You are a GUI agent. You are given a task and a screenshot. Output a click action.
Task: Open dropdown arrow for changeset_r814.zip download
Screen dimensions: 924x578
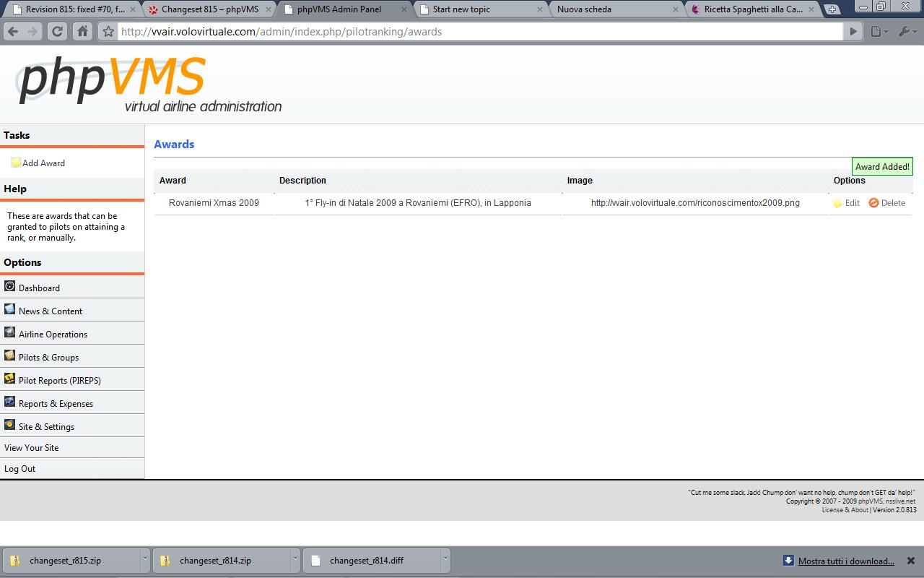point(295,559)
